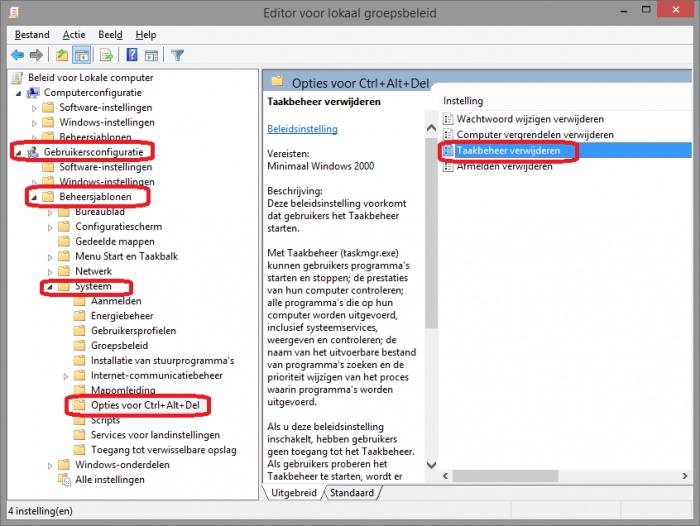Collapse Beheersjablonen under Gebruikersconfiguratie

click(x=34, y=197)
